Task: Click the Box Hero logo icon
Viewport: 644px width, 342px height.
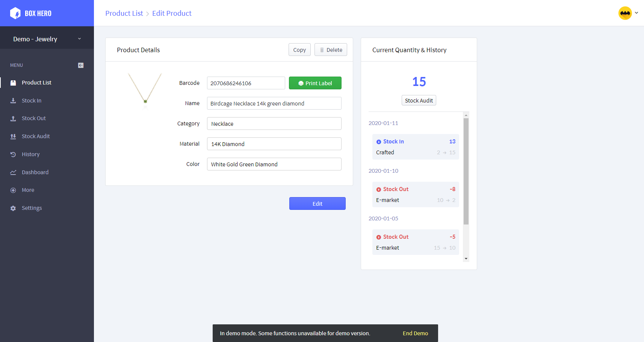Action: pos(15,13)
